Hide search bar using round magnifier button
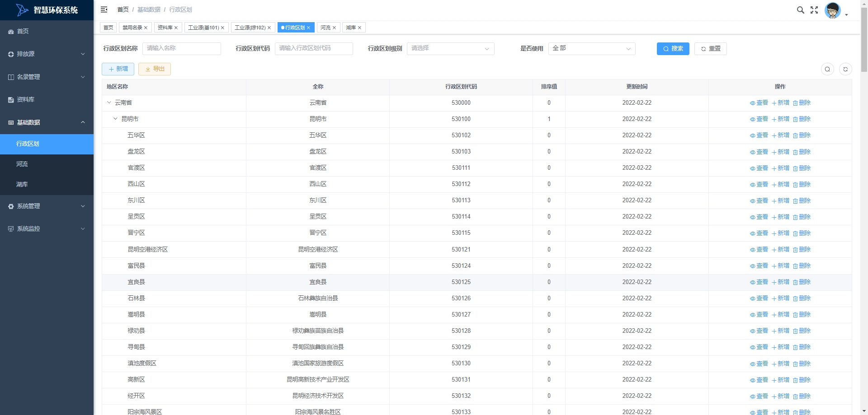This screenshot has height=415, width=868. (x=827, y=69)
